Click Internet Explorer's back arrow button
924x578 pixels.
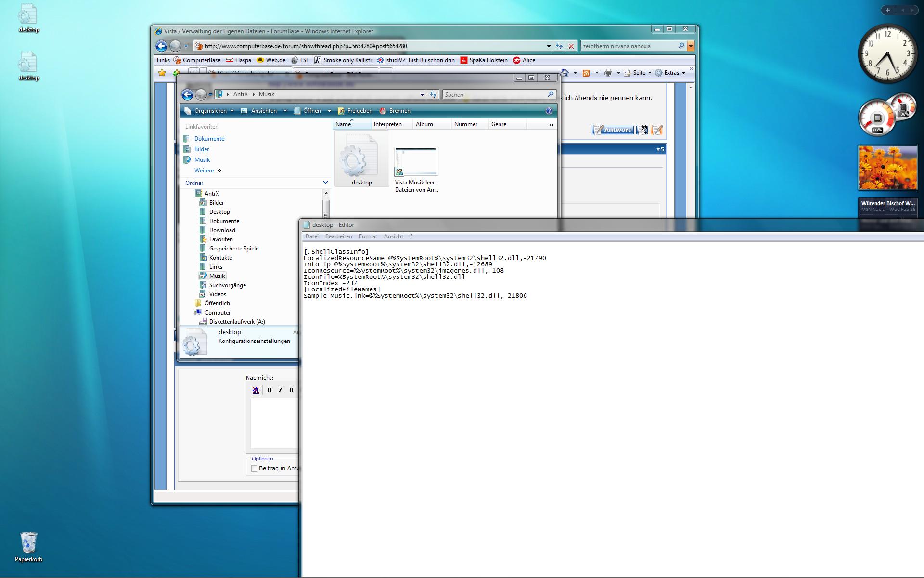[161, 46]
